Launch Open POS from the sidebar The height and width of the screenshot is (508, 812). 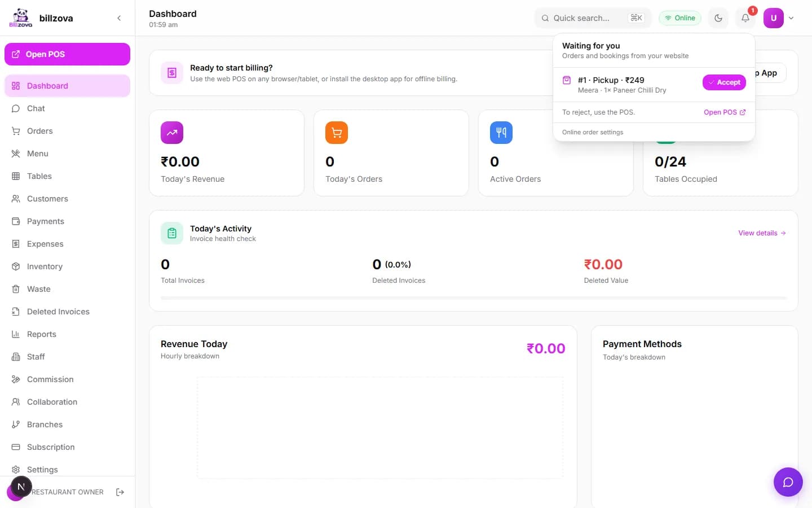(x=67, y=54)
